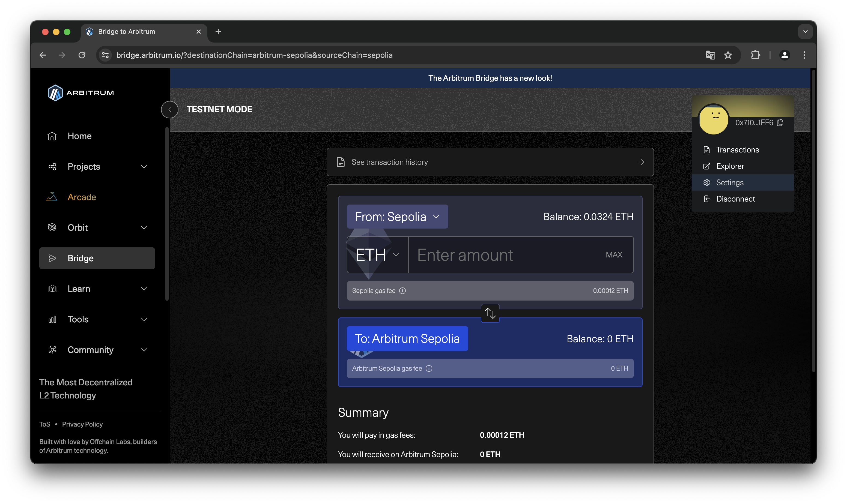Click the Bridge arrow icon
The image size is (847, 504).
pos(52,258)
